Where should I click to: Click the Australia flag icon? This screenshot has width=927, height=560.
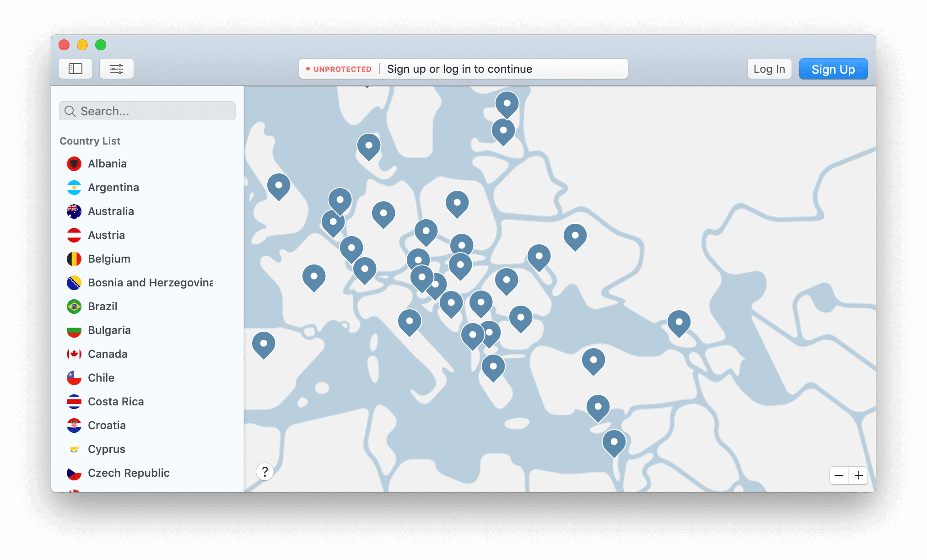point(74,211)
